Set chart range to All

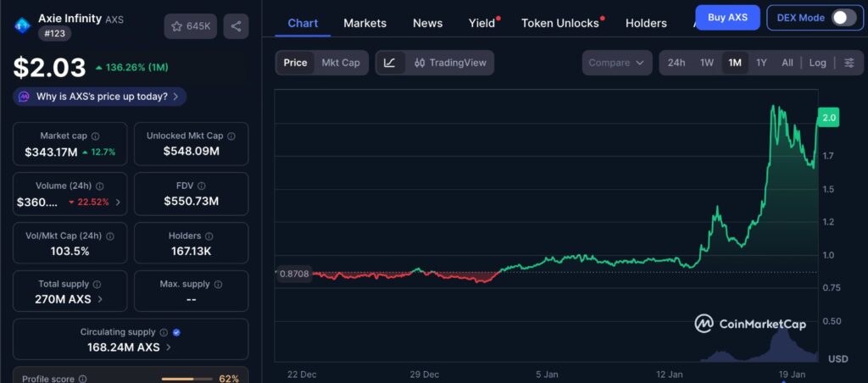point(787,63)
